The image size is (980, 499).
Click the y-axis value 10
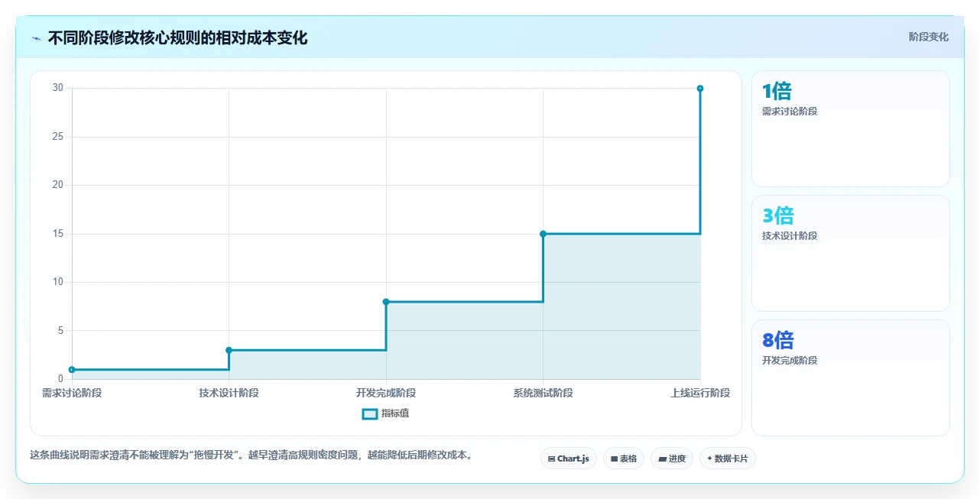pyautogui.click(x=58, y=282)
